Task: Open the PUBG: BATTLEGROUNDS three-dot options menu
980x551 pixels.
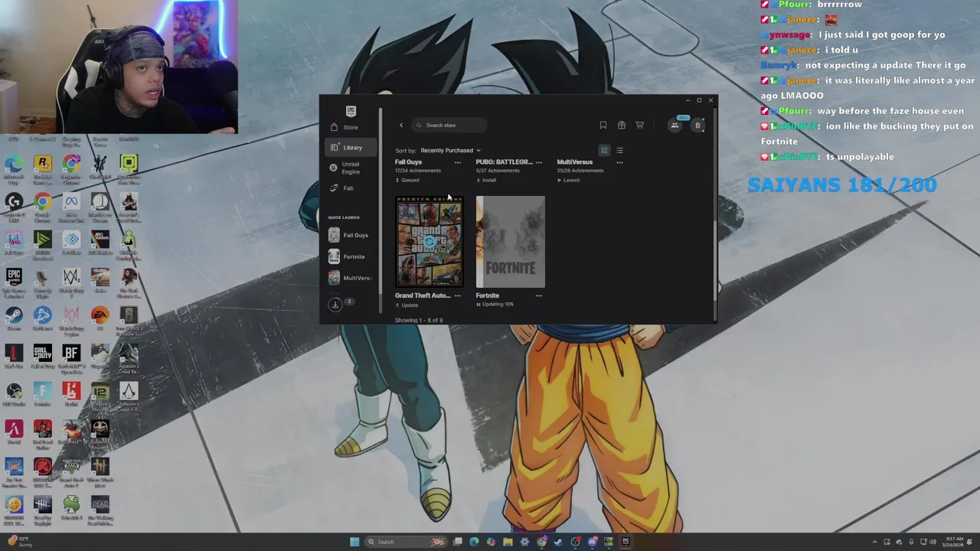Action: click(x=539, y=162)
